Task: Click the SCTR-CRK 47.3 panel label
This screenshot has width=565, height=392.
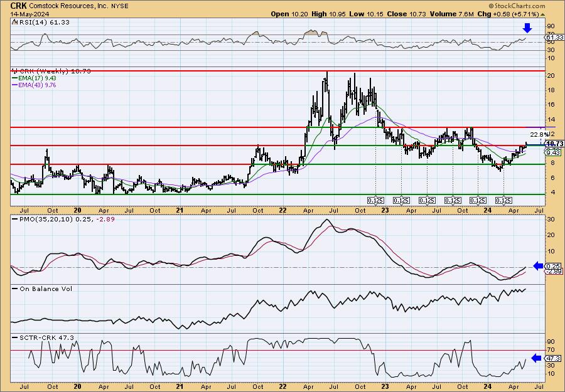Action: click(x=46, y=337)
